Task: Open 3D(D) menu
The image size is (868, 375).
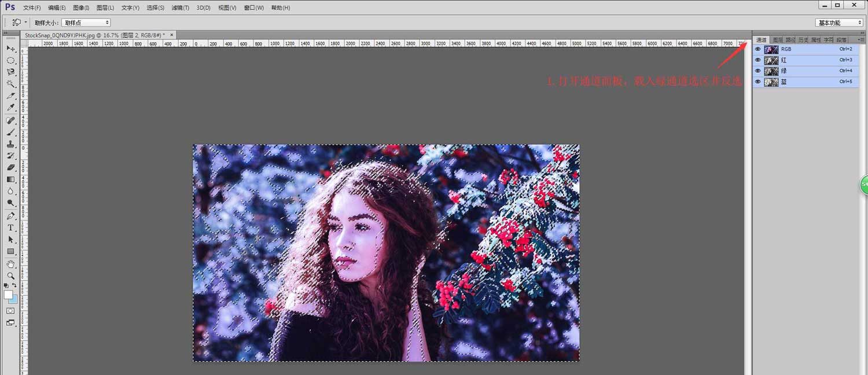Action: [203, 8]
